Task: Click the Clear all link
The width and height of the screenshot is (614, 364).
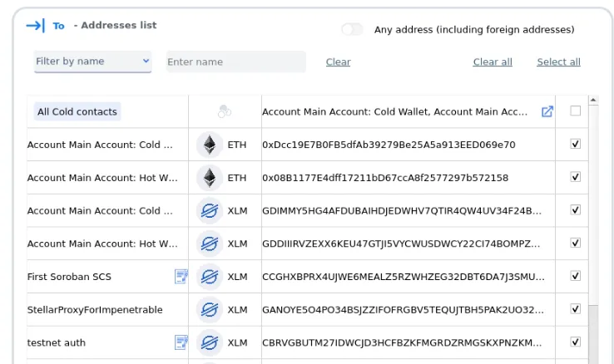Action: (x=493, y=61)
